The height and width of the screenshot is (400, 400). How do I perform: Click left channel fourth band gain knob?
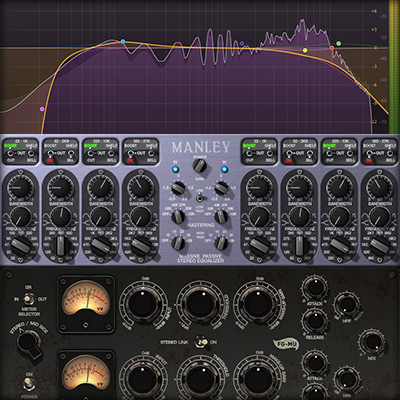[x=141, y=187]
